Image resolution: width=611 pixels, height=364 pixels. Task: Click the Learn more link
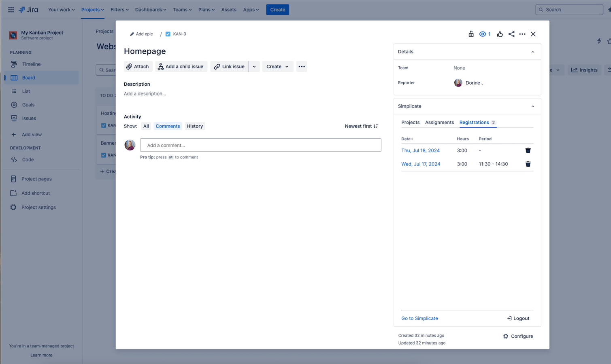click(41, 355)
